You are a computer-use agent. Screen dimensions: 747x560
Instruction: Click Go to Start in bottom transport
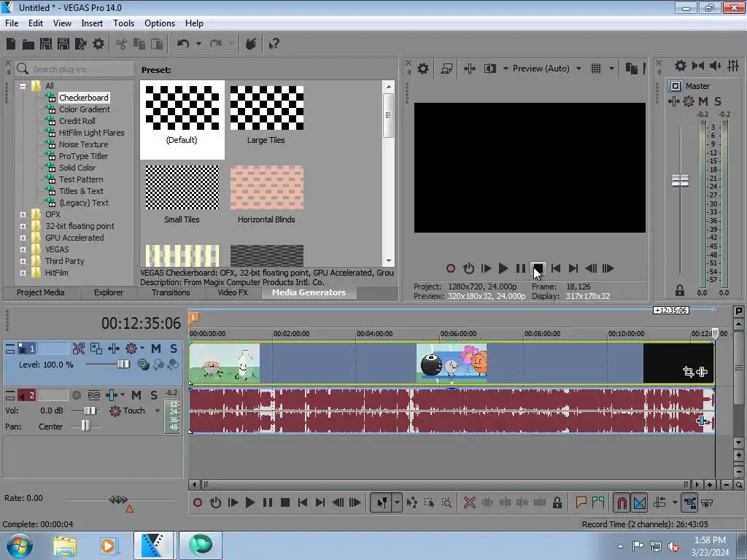tap(302, 502)
